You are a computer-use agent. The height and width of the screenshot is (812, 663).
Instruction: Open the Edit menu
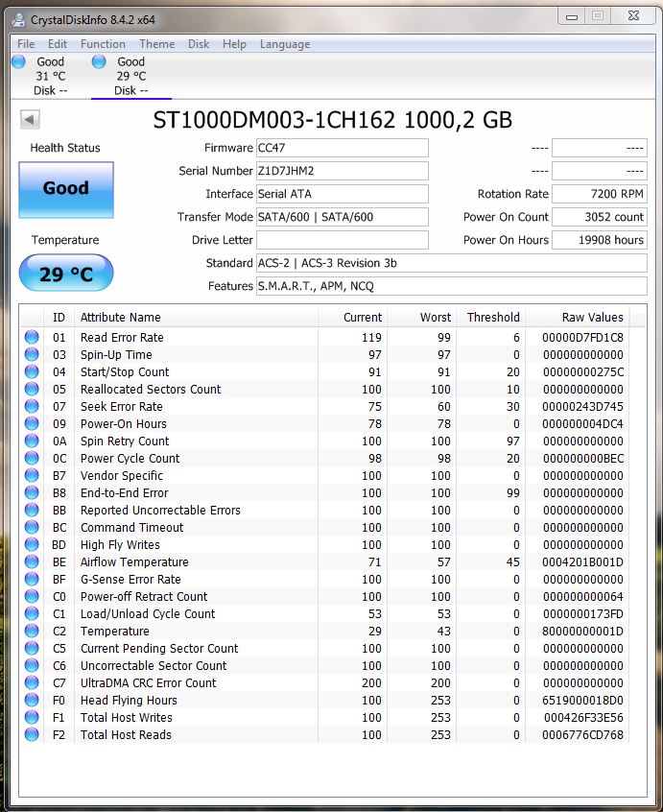point(58,44)
